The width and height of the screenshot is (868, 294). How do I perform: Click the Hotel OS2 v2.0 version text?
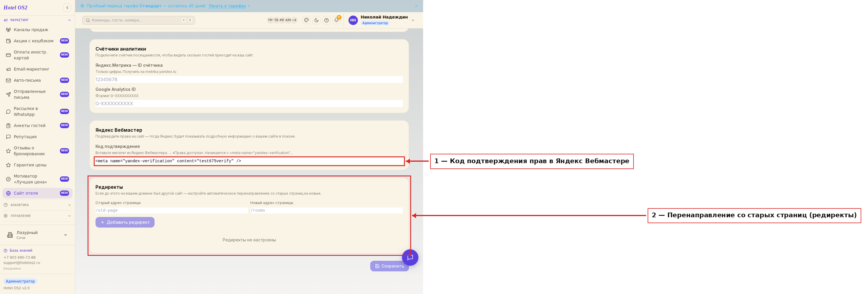[16, 288]
